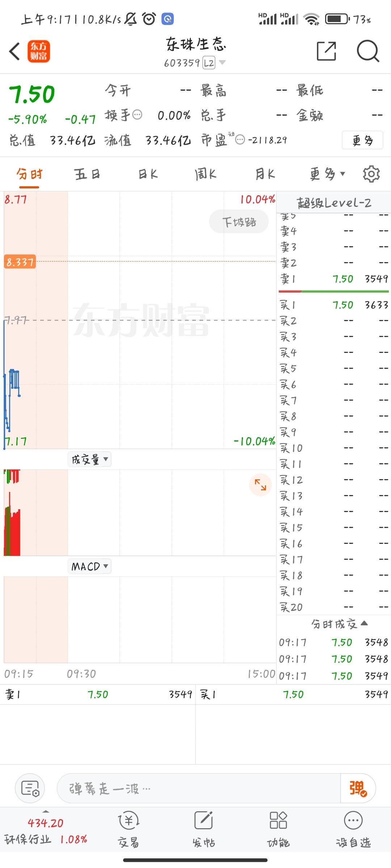Screen dimensions: 391x868
Task: Switch to the 日K tab
Action: tap(148, 174)
